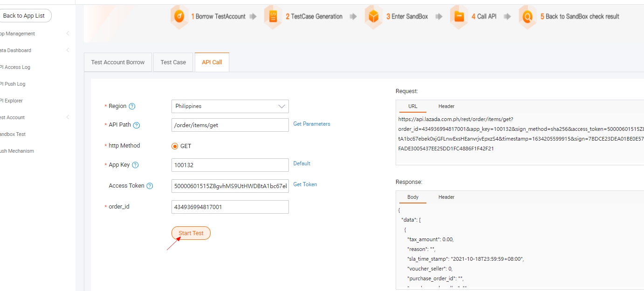Screen dimensions: 644x291
Task: Show the Request Header tab
Action: coord(446,107)
